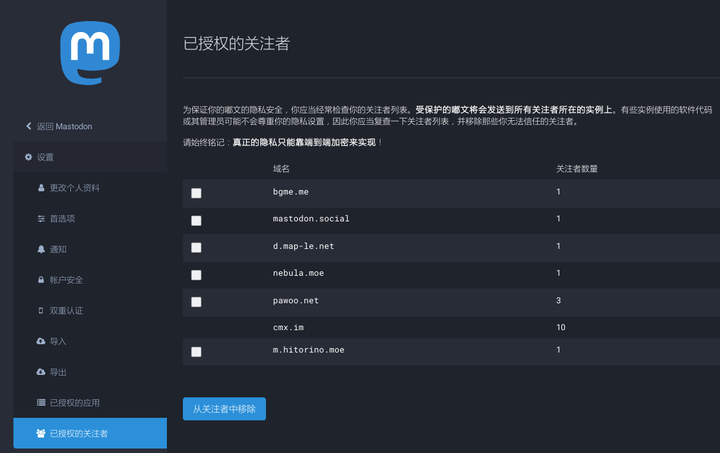Image resolution: width=720 pixels, height=453 pixels.
Task: Go back via 返回 Mastodon link
Action: coord(65,127)
